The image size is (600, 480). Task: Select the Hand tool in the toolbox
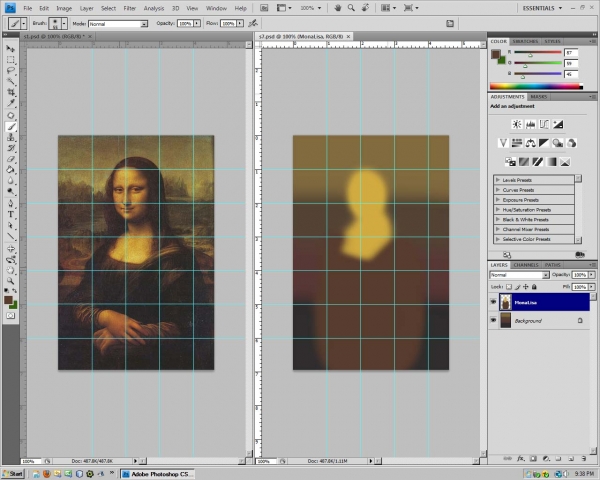(x=10, y=270)
